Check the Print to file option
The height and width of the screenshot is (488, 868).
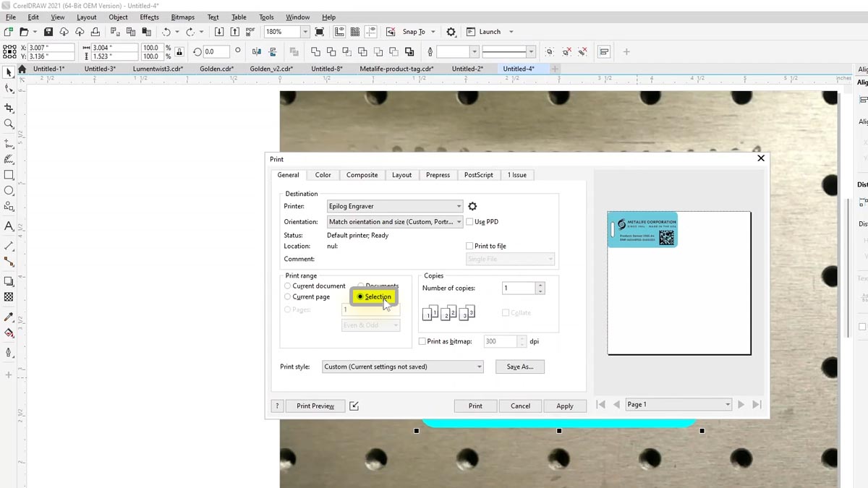tap(469, 246)
